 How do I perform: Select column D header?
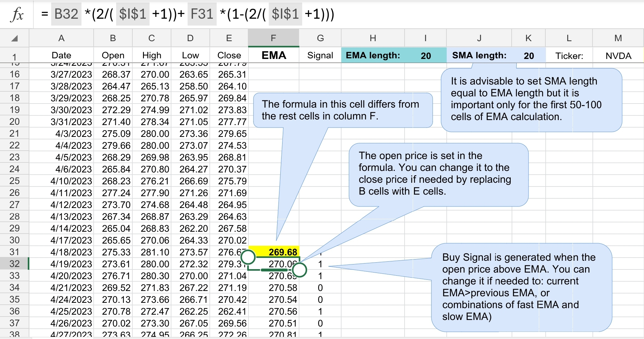tap(190, 38)
